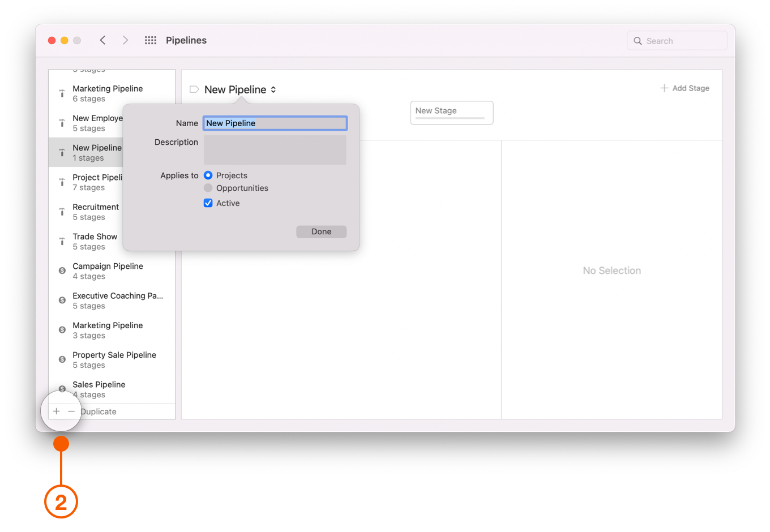The width and height of the screenshot is (770, 532).
Task: Click the magnifying glass in the search field
Action: tap(638, 41)
